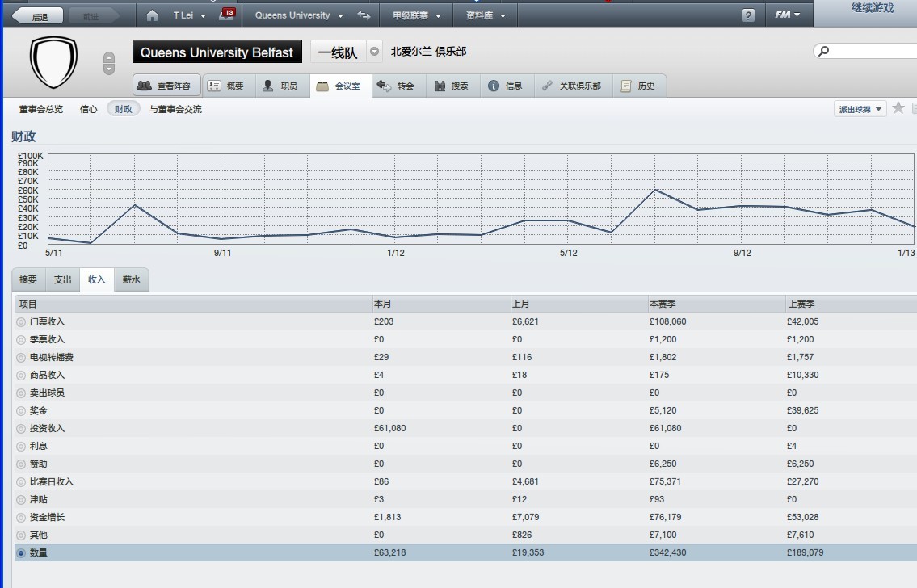Click the star bookmark icon

898,108
